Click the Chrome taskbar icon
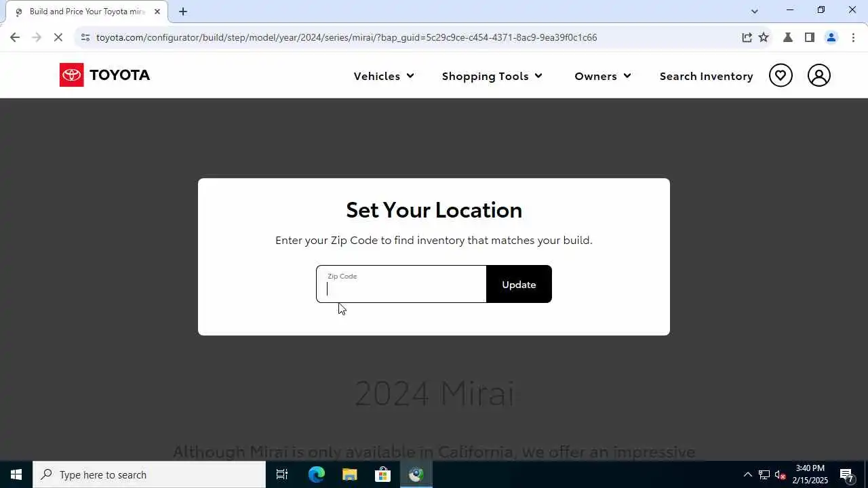 click(x=416, y=474)
